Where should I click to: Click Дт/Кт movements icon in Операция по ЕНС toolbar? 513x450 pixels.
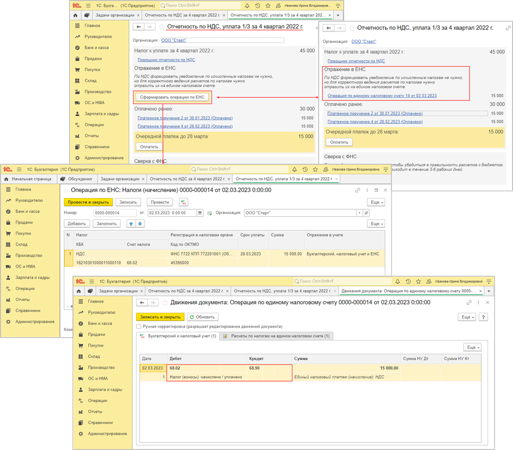(x=183, y=202)
